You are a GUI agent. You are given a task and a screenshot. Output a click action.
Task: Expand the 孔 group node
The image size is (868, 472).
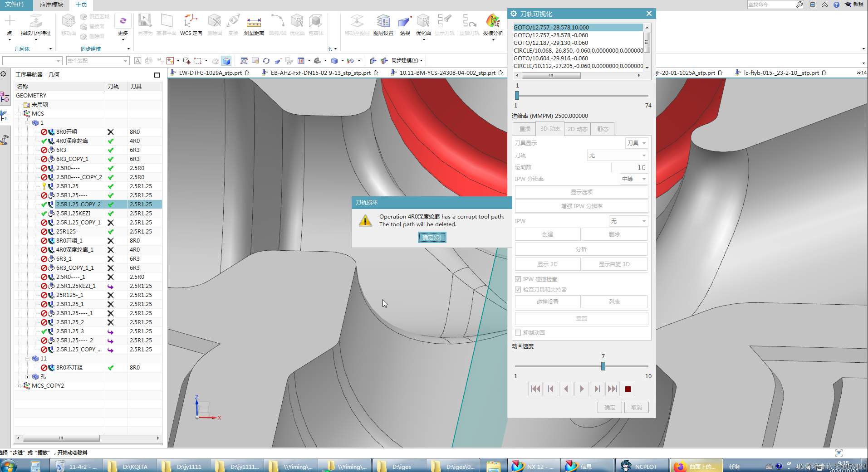coord(28,377)
